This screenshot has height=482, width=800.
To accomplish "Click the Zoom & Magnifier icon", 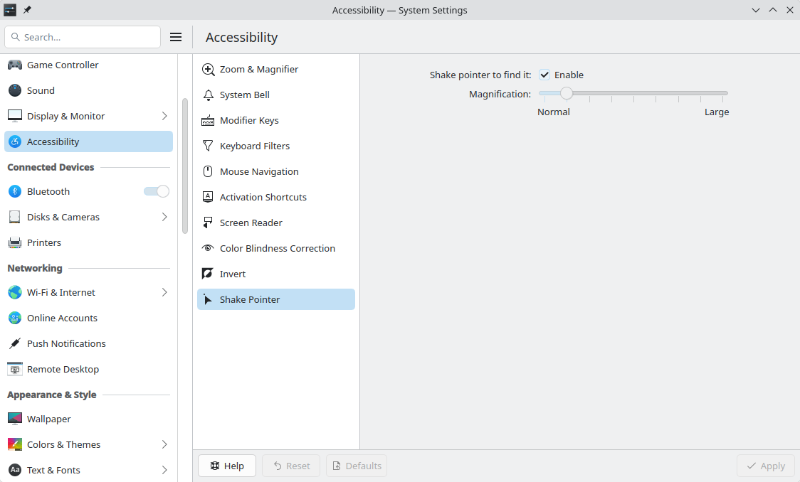I will (x=208, y=70).
